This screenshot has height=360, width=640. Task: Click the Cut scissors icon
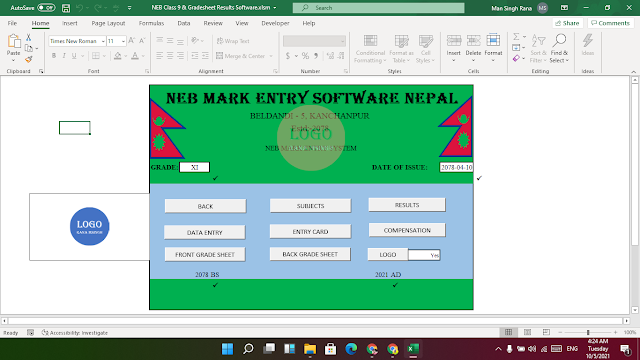coord(29,38)
